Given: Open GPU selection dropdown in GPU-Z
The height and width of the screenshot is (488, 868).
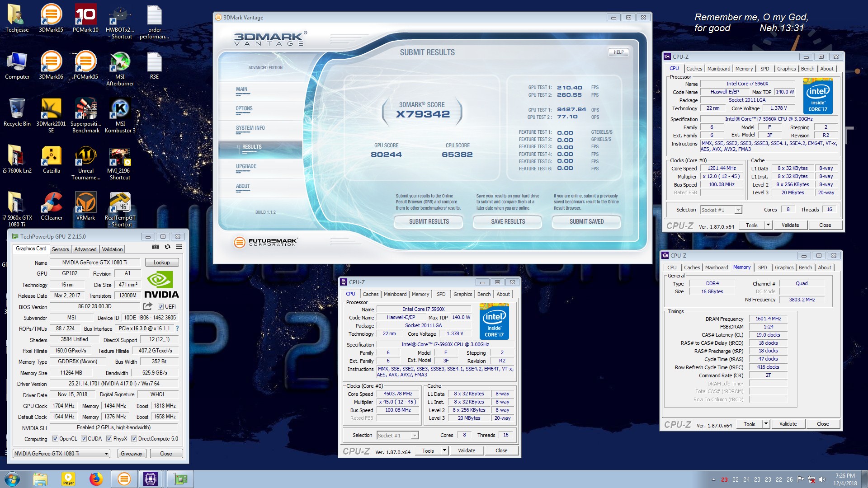Looking at the screenshot, I should click(x=61, y=454).
